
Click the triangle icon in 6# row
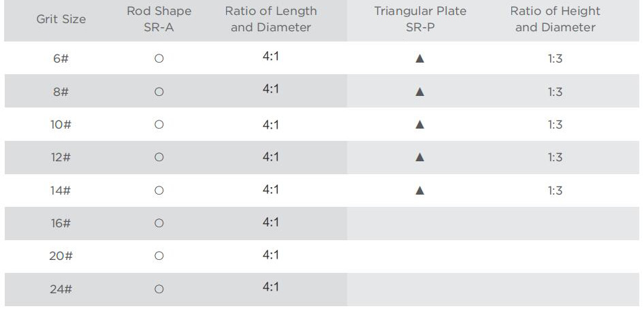point(420,59)
